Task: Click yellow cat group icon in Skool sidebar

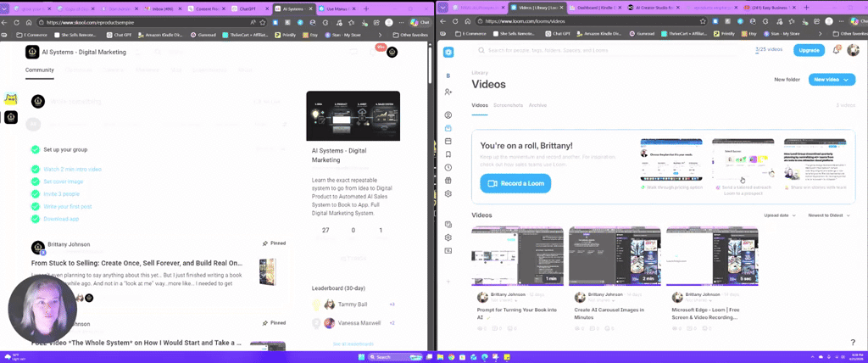Action: pyautogui.click(x=10, y=99)
